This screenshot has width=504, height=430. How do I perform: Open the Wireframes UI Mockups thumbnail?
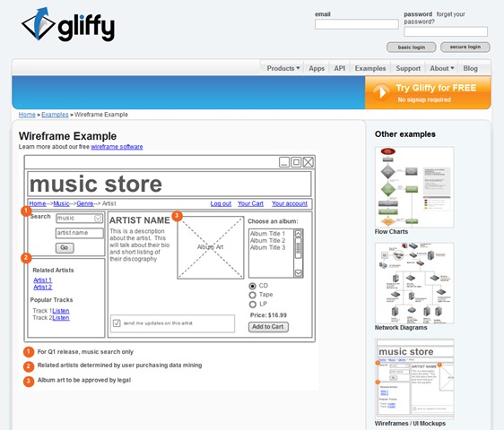click(414, 379)
